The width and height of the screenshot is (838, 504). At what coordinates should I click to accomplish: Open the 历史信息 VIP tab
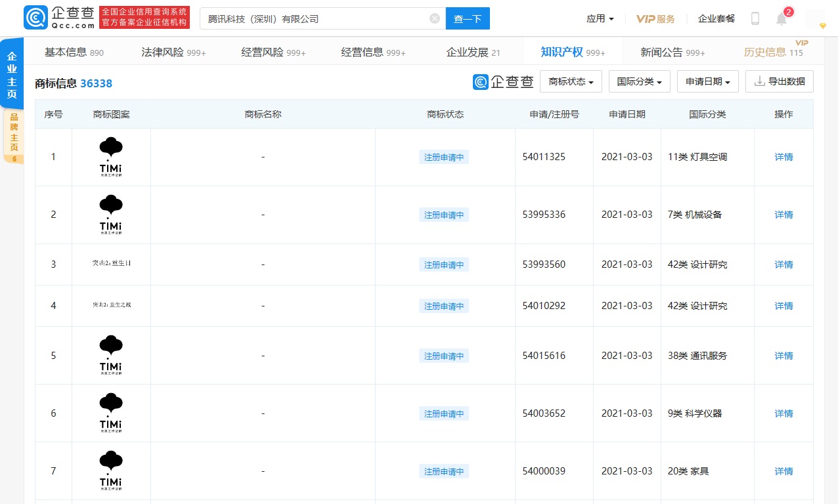pos(774,52)
